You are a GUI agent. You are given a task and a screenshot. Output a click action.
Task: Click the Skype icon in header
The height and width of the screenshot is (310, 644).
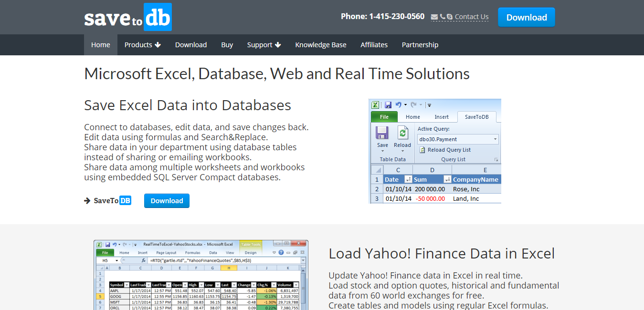pyautogui.click(x=450, y=17)
